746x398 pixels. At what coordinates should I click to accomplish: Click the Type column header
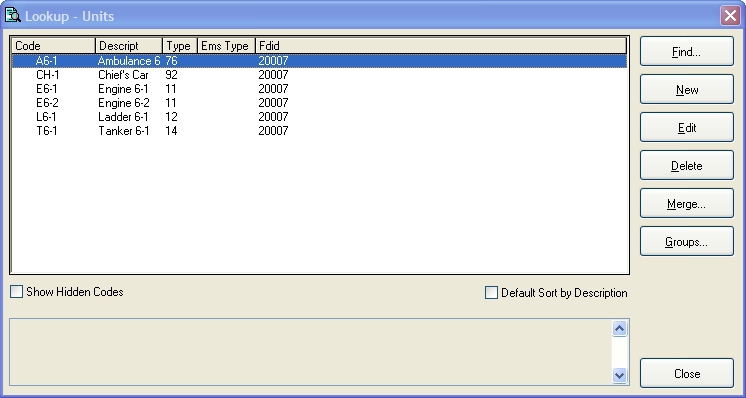[x=180, y=46]
